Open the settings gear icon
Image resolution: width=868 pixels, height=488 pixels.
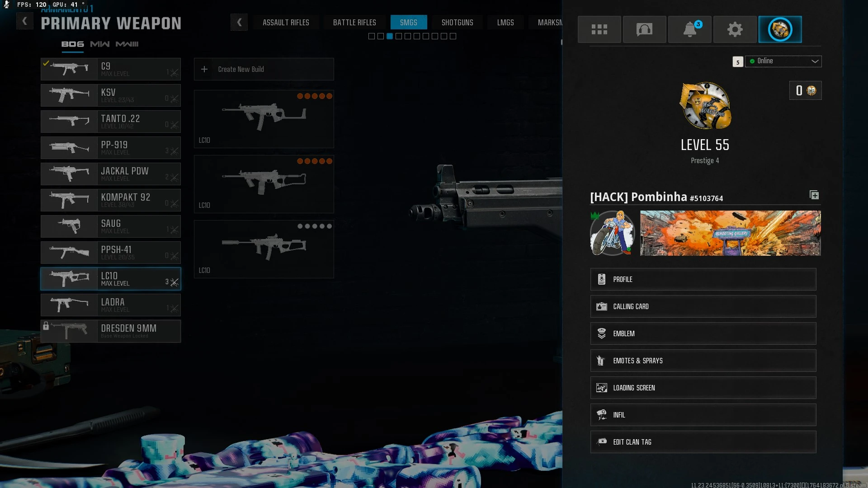click(x=735, y=29)
